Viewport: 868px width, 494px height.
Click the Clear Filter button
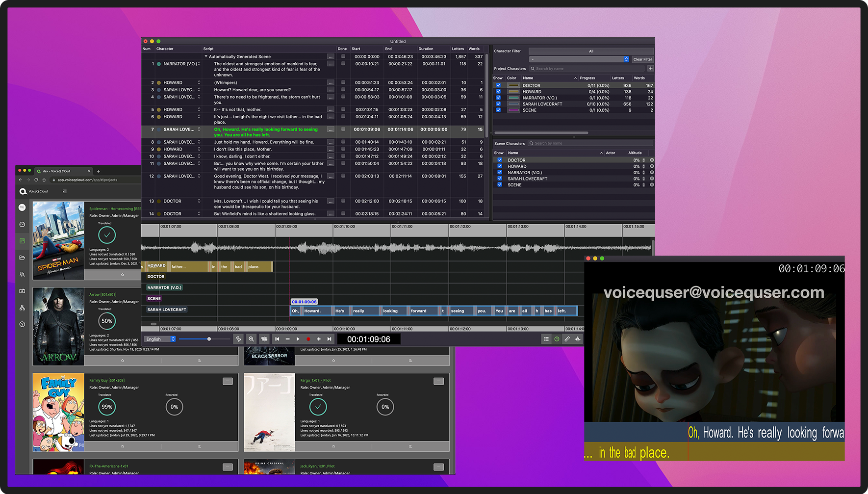tap(642, 59)
